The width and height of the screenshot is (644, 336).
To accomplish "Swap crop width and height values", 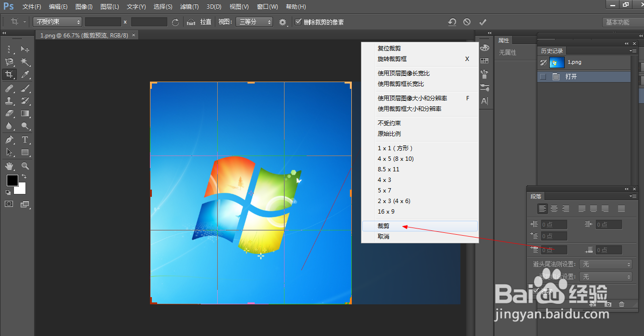I will point(175,22).
